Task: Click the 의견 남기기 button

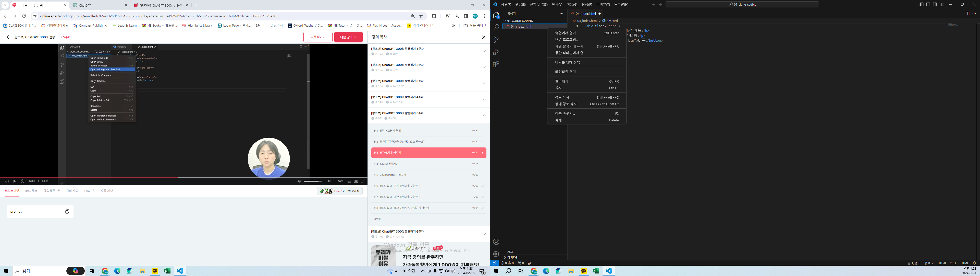Action: pos(318,37)
